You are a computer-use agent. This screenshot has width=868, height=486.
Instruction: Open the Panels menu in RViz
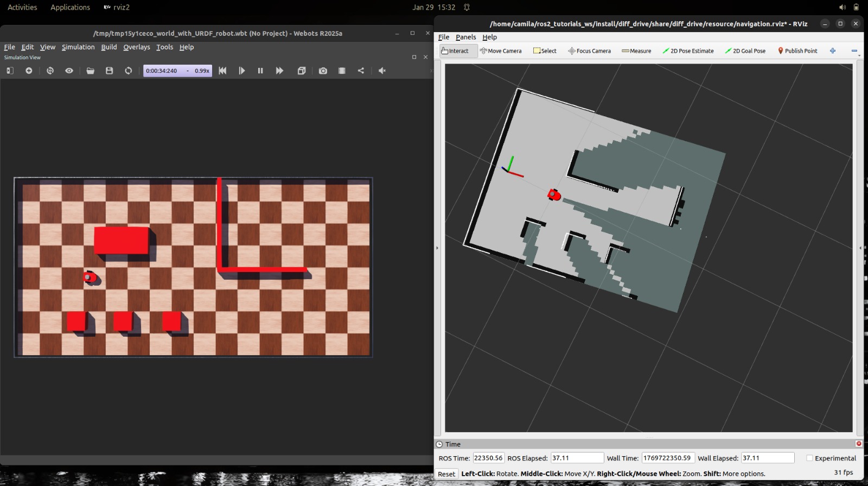pyautogui.click(x=465, y=37)
